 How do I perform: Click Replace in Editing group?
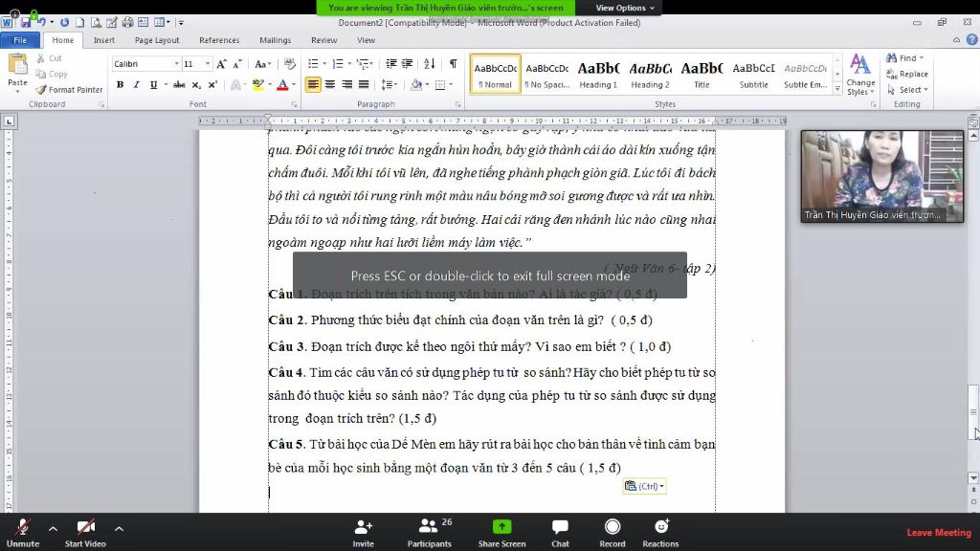(907, 74)
